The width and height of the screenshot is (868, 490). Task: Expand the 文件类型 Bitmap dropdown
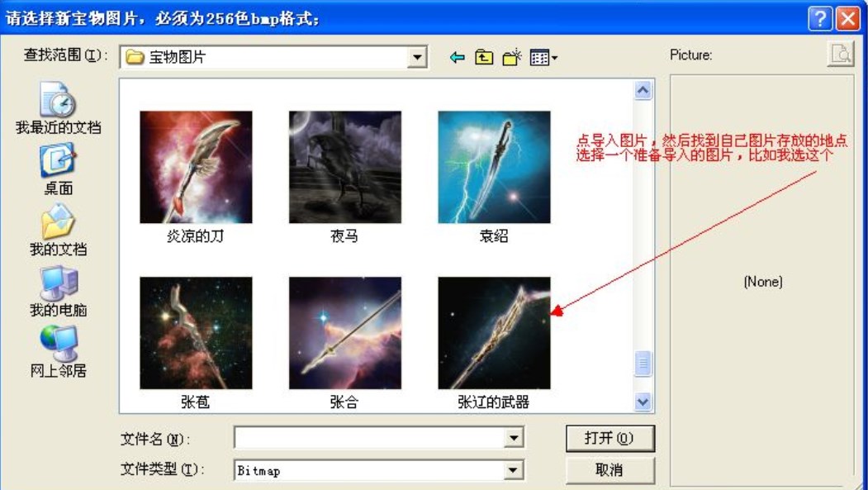[515, 470]
